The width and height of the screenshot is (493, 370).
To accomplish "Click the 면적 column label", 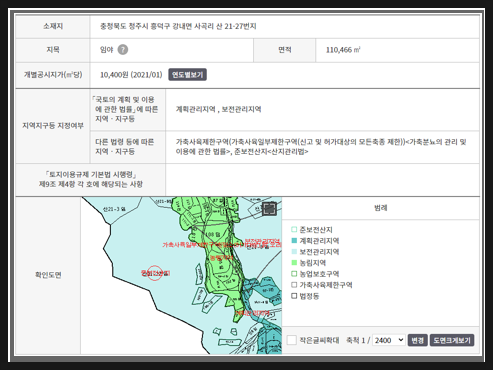I will coord(285,50).
